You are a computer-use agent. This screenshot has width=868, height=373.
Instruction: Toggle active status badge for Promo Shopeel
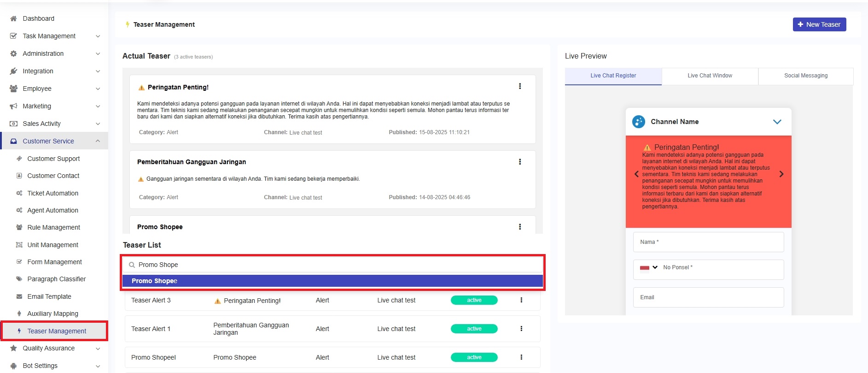coord(474,357)
